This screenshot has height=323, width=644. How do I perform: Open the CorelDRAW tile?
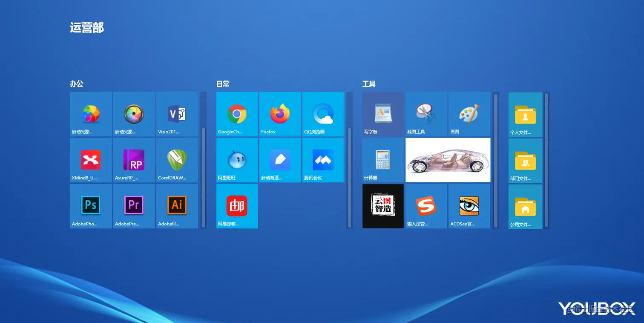177,160
